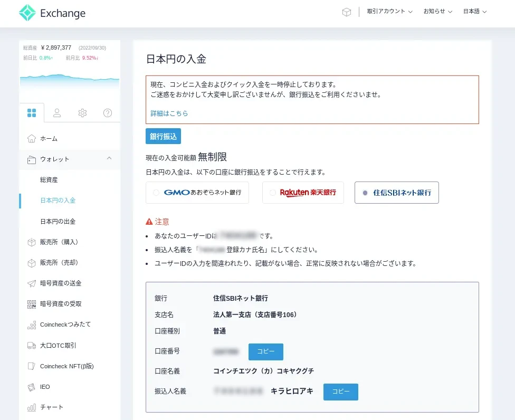Viewport: 515px width, 420px height.
Task: Copy the 振込人名義 with コピー button
Action: click(x=340, y=392)
